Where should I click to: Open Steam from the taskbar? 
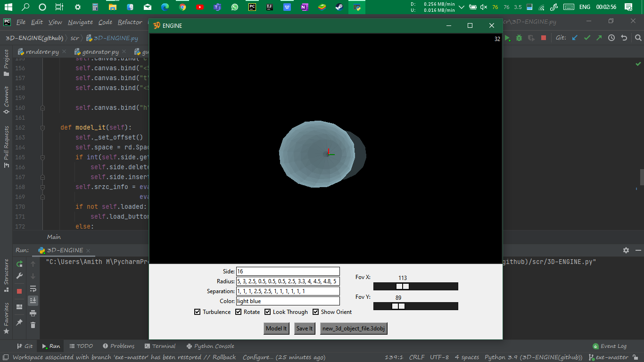(x=339, y=7)
